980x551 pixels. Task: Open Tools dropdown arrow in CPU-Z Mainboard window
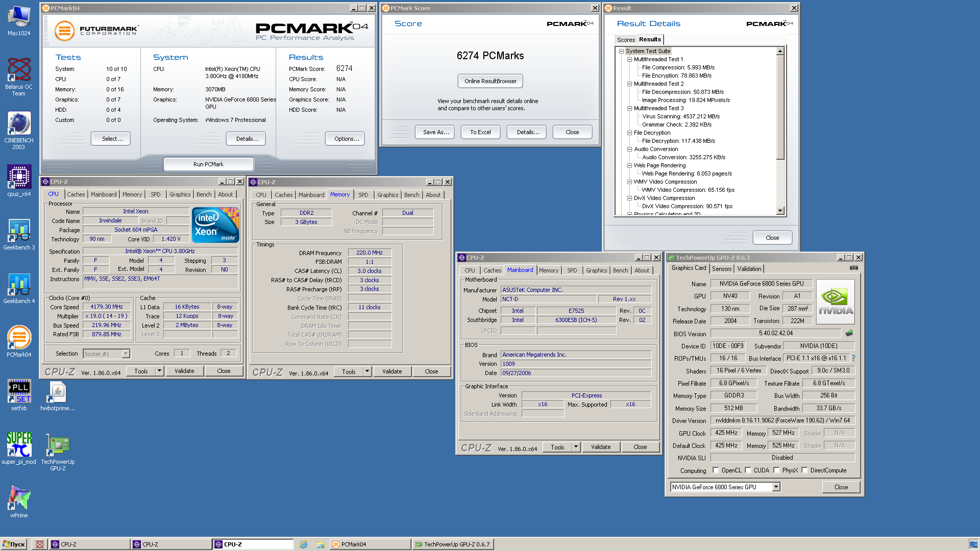pos(576,447)
